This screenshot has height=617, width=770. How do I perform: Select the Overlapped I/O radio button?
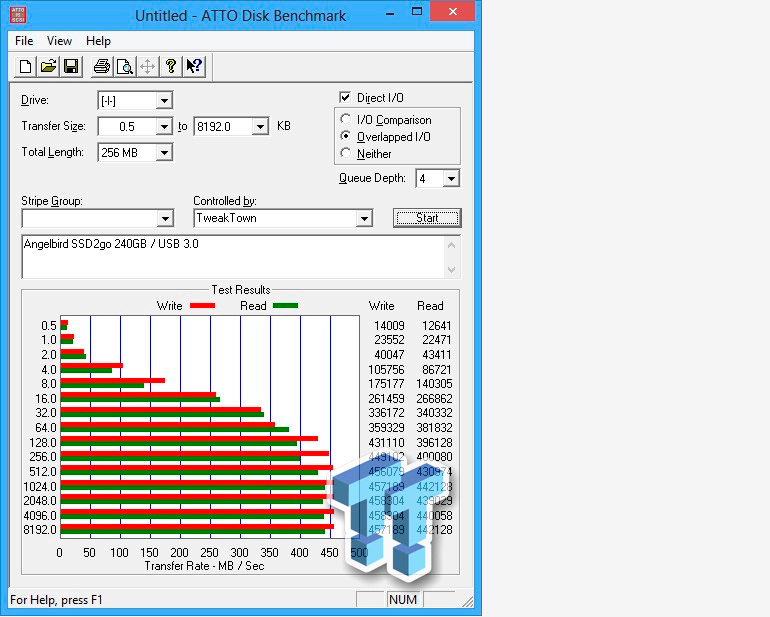pyautogui.click(x=346, y=136)
